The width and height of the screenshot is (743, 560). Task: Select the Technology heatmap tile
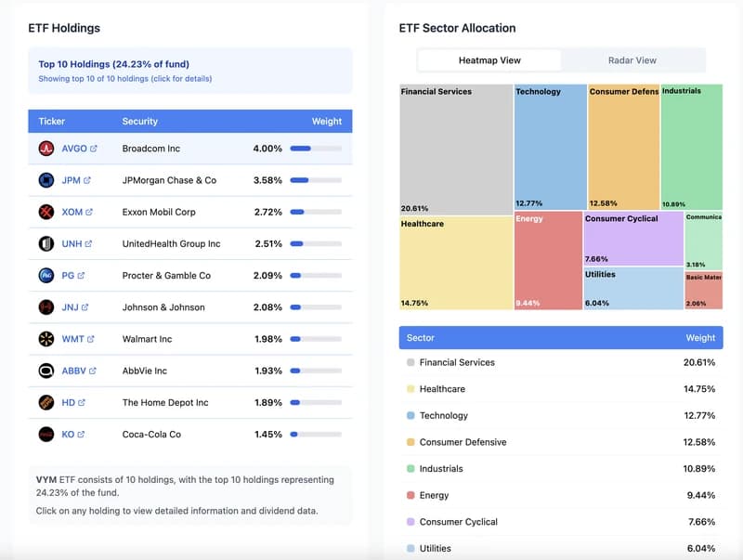point(551,147)
